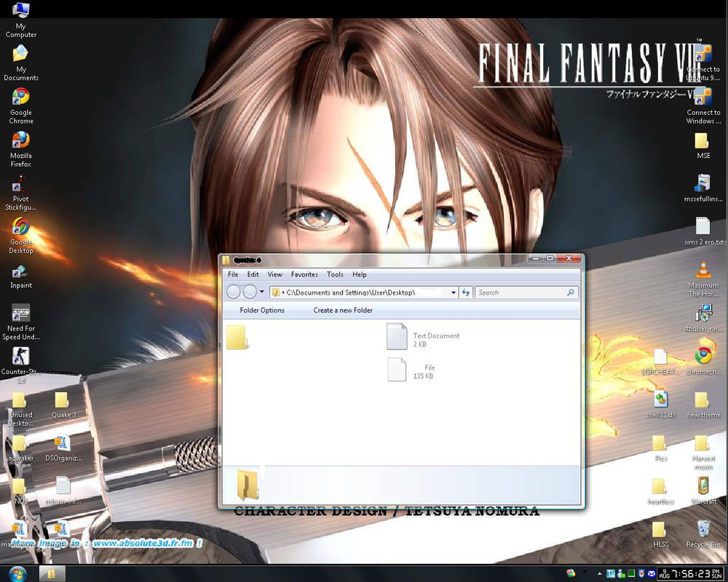The height and width of the screenshot is (582, 728).
Task: Click in the Explorer Search field
Action: click(526, 292)
